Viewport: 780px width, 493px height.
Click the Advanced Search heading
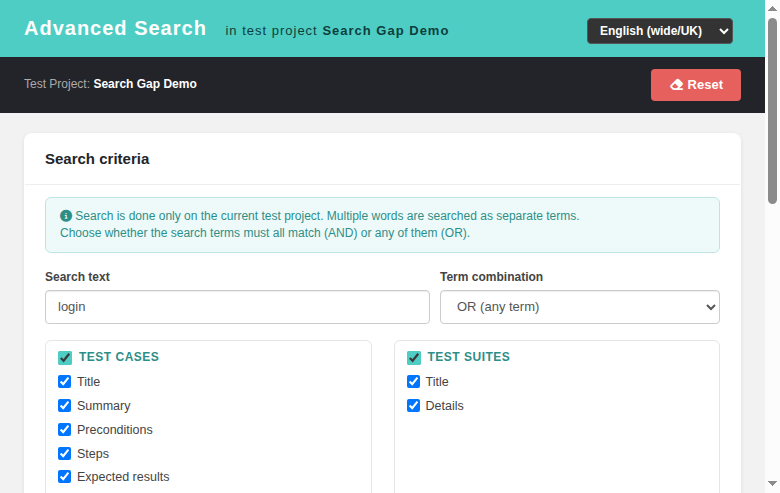(115, 28)
